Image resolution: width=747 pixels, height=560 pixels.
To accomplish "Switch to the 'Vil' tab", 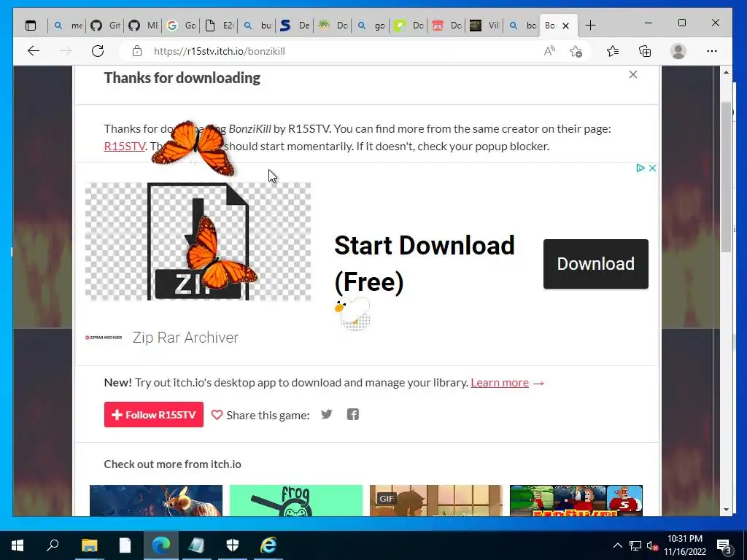I will point(485,26).
